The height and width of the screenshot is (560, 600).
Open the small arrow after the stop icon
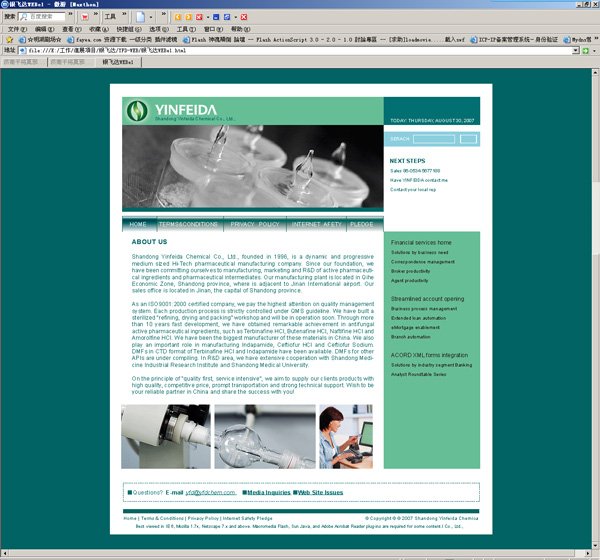tap(208, 17)
